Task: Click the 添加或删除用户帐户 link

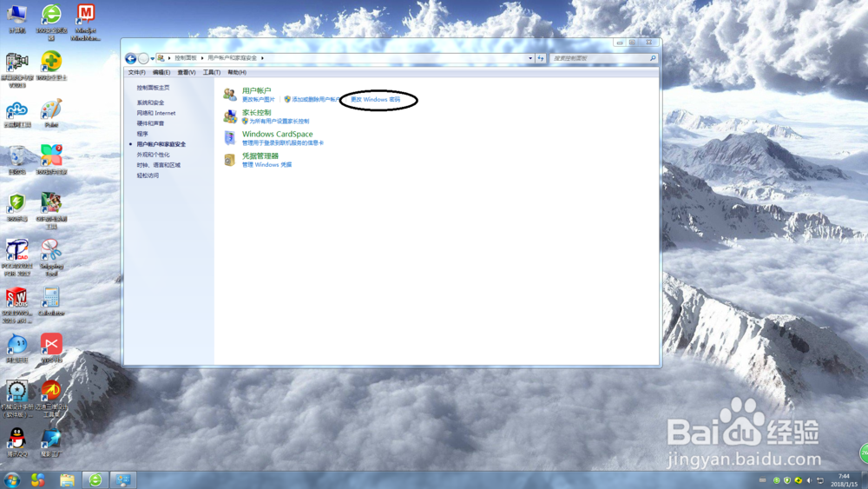Action: click(316, 100)
